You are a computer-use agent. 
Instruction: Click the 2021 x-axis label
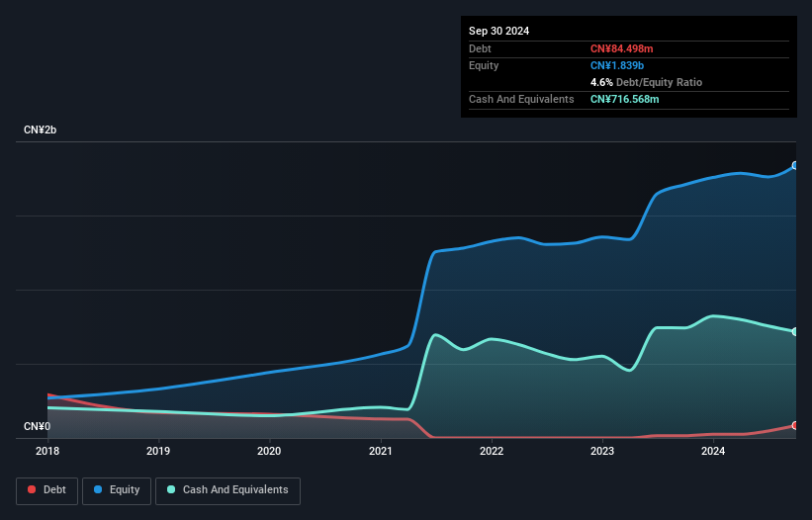click(x=380, y=451)
